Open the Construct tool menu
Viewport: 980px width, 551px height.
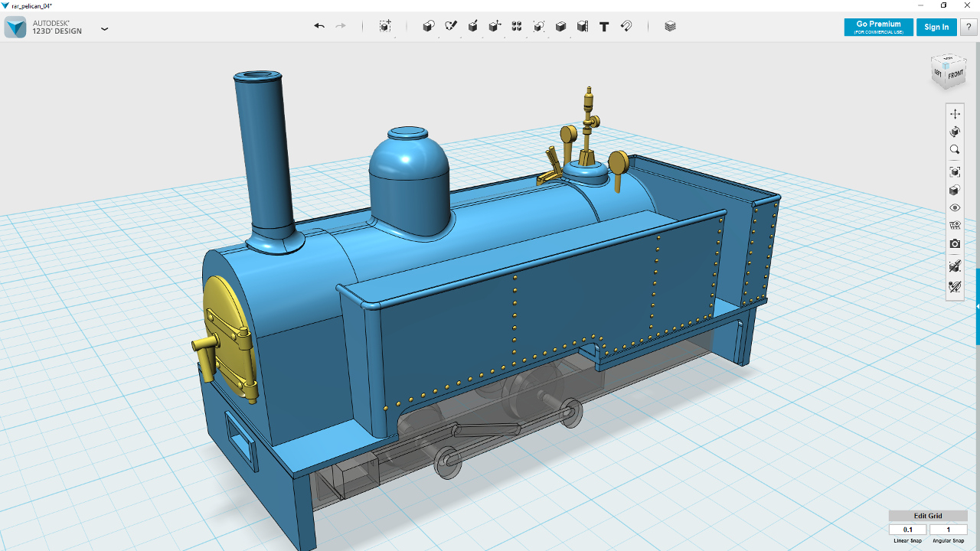(x=473, y=26)
